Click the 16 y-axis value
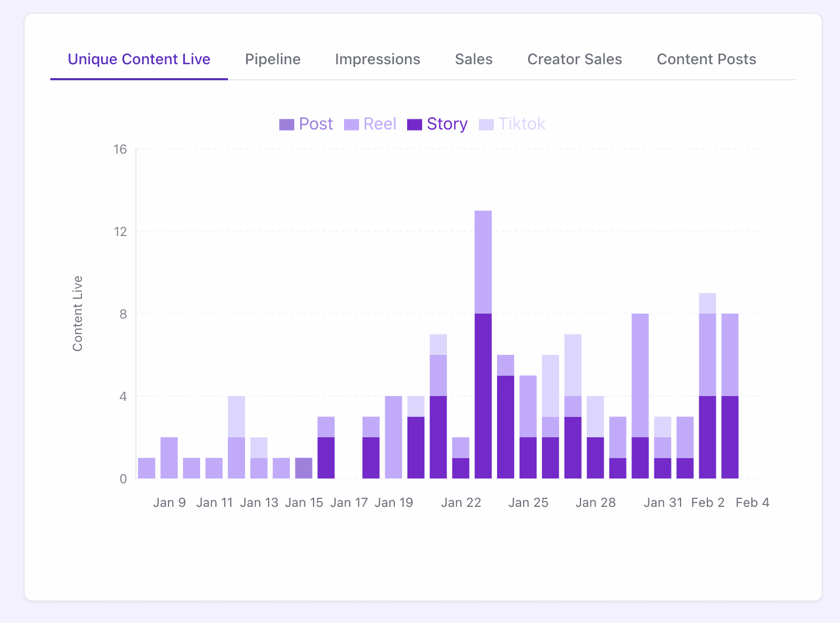 (120, 149)
